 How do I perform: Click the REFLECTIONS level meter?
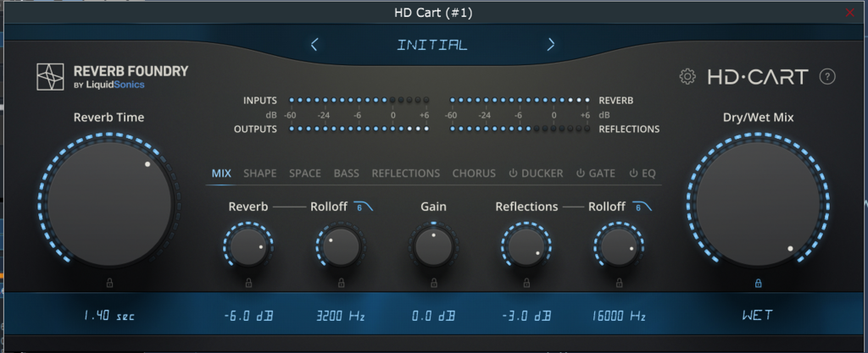click(x=520, y=129)
